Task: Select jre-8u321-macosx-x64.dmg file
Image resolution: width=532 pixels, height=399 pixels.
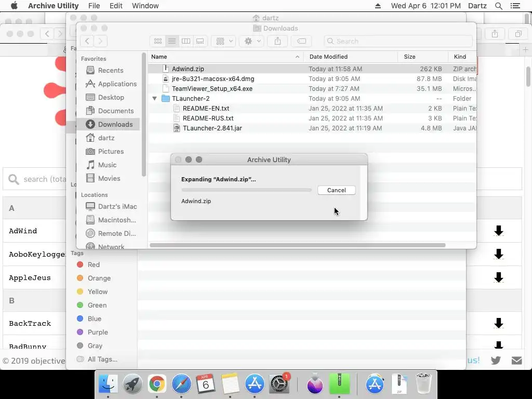Action: pyautogui.click(x=312, y=79)
